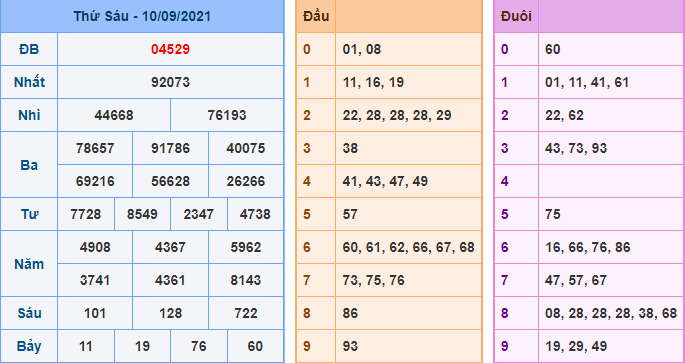
Task: Select fifth prize number 8143
Action: tap(246, 280)
